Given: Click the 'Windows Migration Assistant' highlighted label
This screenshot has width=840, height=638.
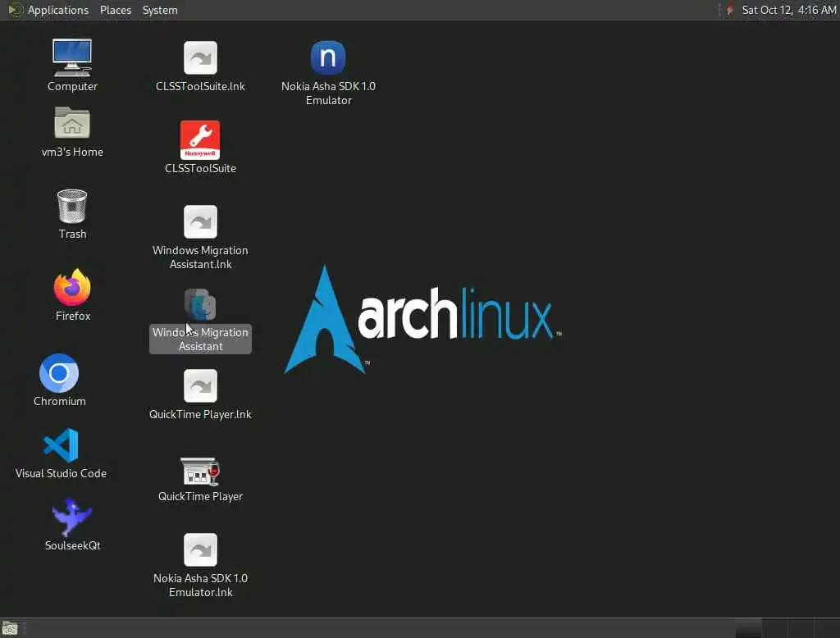Looking at the screenshot, I should coord(200,339).
